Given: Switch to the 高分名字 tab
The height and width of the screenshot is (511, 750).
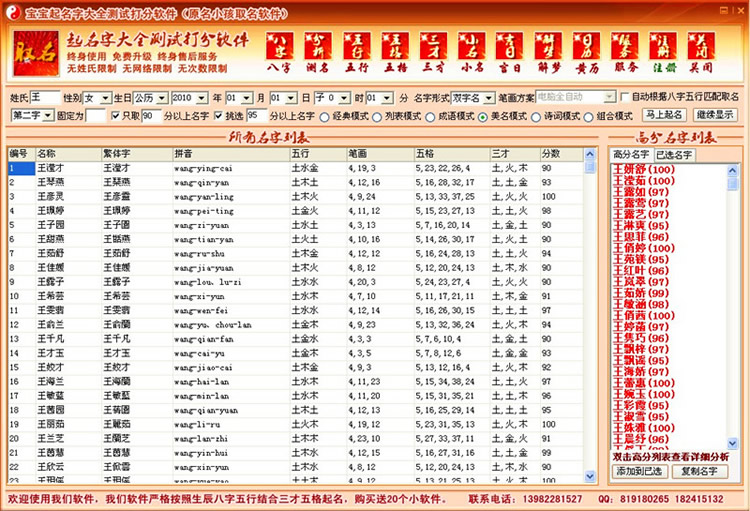Looking at the screenshot, I should point(630,155).
